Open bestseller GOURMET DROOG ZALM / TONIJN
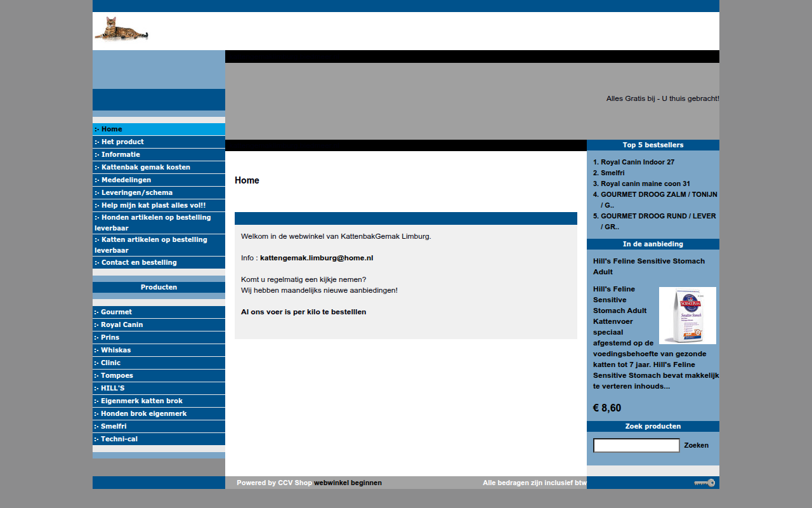 tap(659, 200)
